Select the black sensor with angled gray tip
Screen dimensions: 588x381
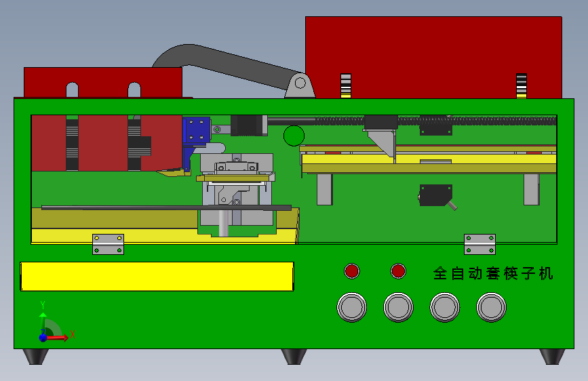point(437,196)
